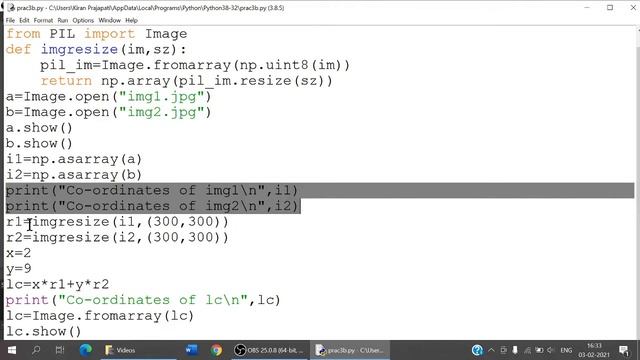The height and width of the screenshot is (360, 640).
Task: Select prac3b.py IDLE taskbar button
Action: pos(350,350)
